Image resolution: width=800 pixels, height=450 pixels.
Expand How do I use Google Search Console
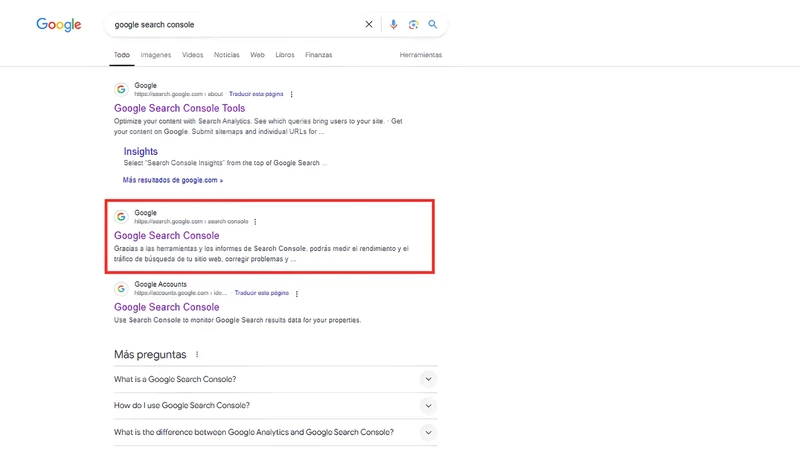click(276, 406)
